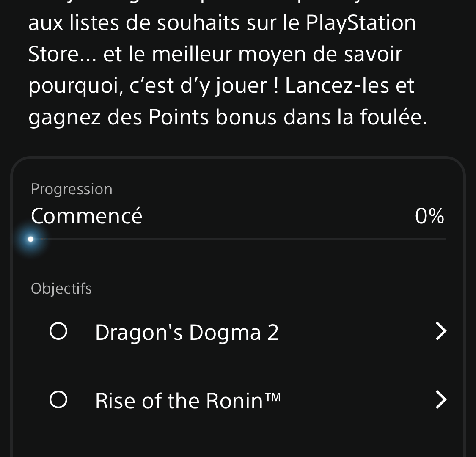
Task: Click the word PlayStation in the description
Action: point(360,23)
